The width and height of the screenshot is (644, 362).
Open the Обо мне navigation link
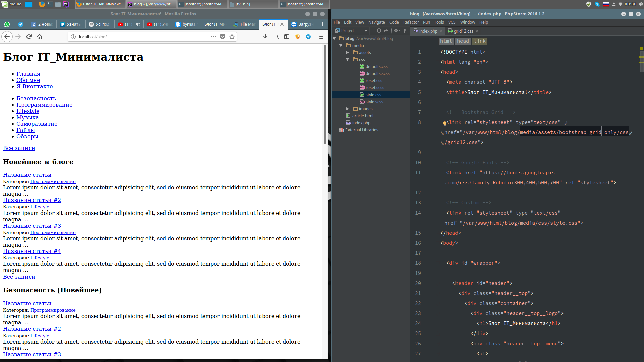[28, 80]
